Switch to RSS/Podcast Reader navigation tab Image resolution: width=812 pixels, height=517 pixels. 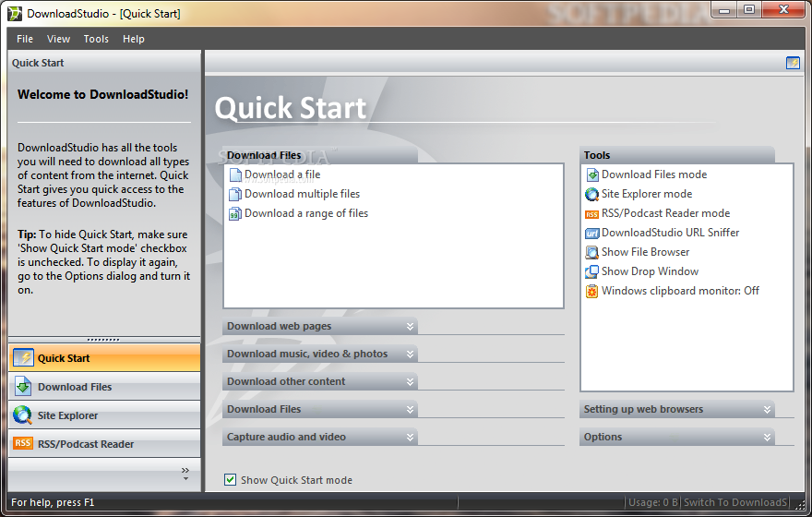coord(104,444)
